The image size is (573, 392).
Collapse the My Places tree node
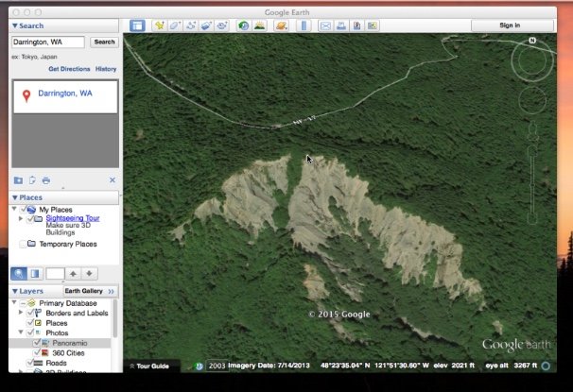(x=14, y=209)
